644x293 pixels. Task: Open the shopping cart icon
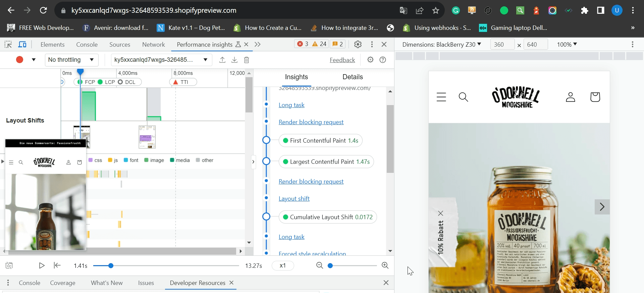tap(595, 97)
